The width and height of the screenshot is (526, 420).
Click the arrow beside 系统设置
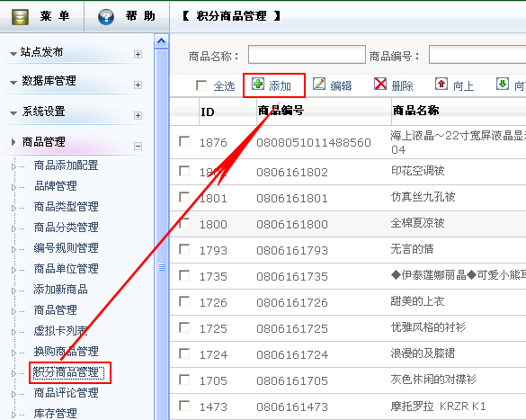[13, 113]
